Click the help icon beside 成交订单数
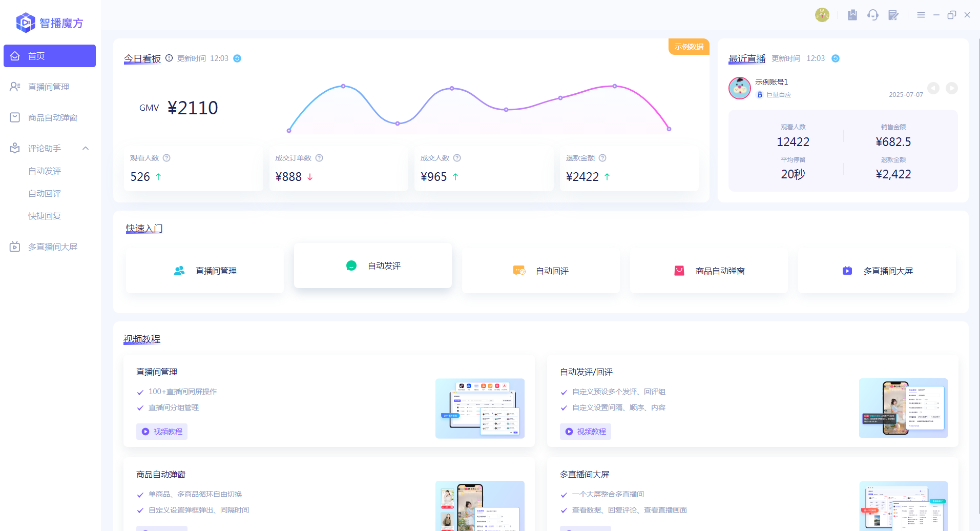Screen dimensions: 980x531 pyautogui.click(x=319, y=158)
